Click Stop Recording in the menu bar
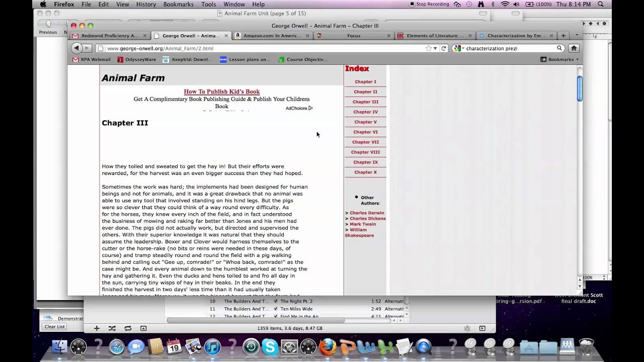Screen dimensions: 644x362 click(x=429, y=4)
